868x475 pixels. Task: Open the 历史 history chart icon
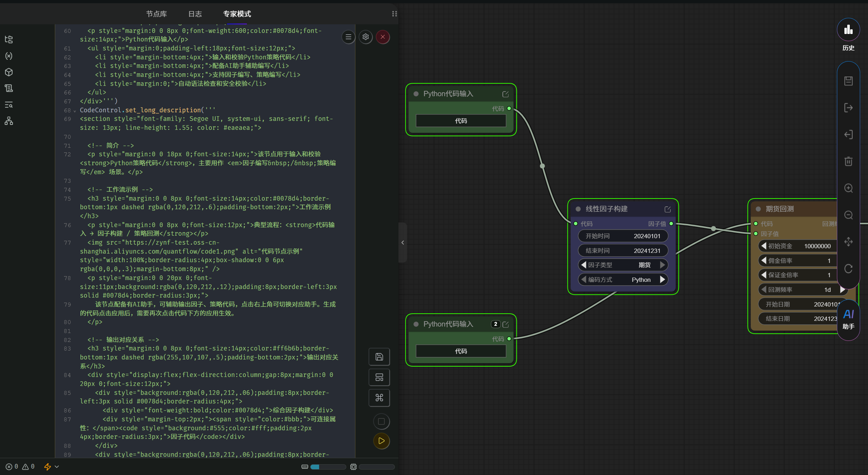coord(848,29)
